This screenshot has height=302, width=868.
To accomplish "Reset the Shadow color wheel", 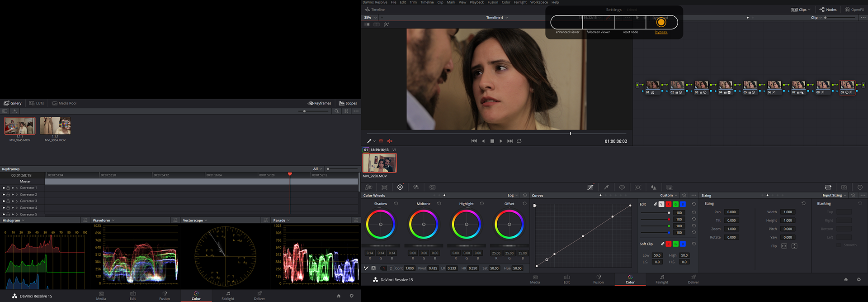I will point(396,204).
